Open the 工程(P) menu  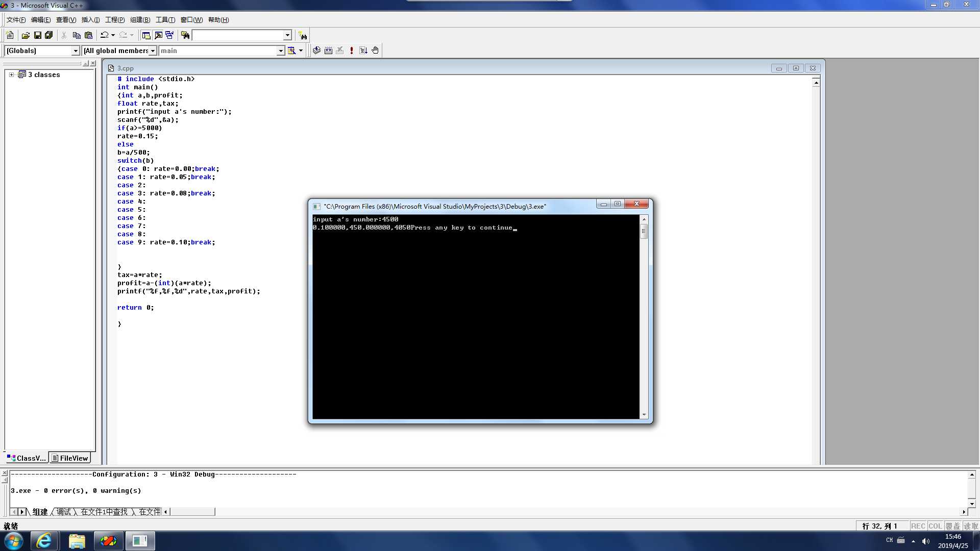[x=115, y=20]
